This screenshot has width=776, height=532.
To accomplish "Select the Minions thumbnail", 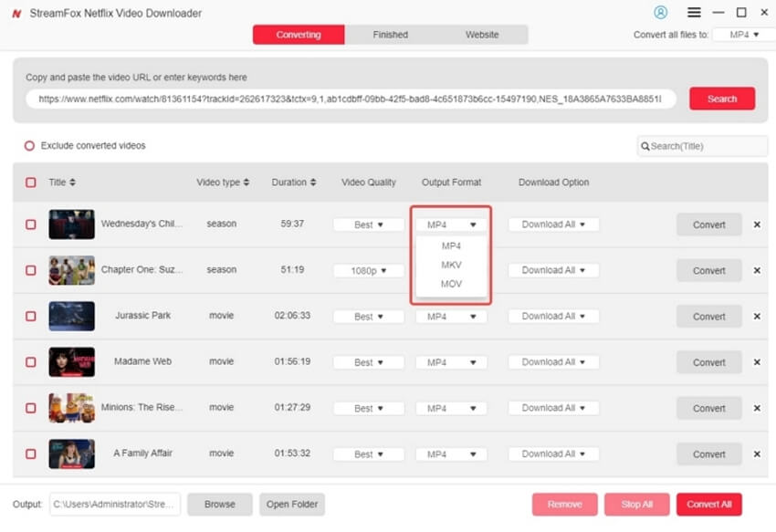I will pyautogui.click(x=72, y=408).
